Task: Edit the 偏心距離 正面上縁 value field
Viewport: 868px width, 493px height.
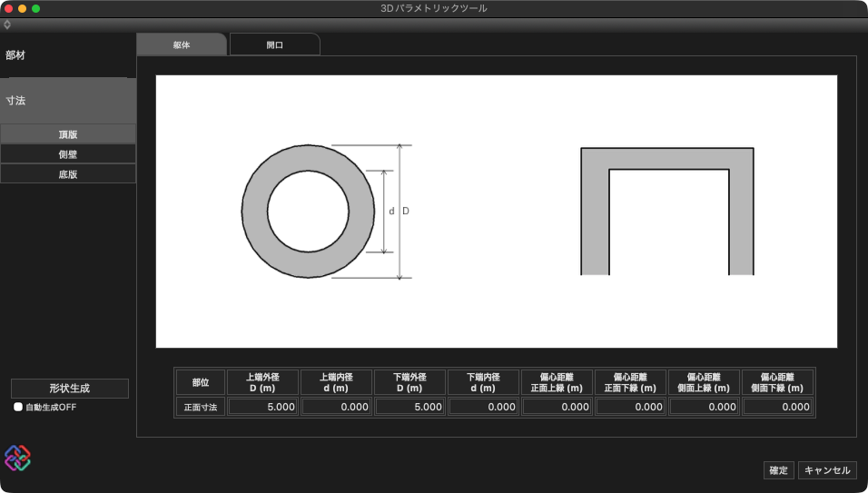Action: (x=557, y=408)
